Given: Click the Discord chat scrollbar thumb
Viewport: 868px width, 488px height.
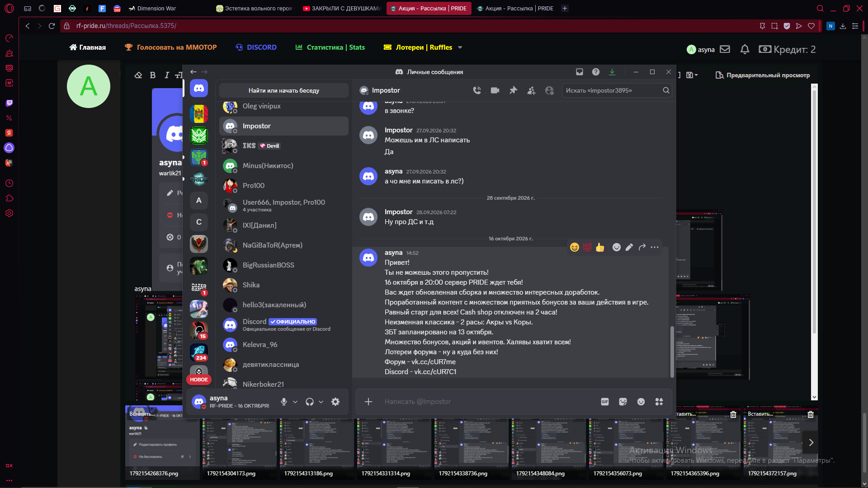Looking at the screenshot, I should point(672,352).
